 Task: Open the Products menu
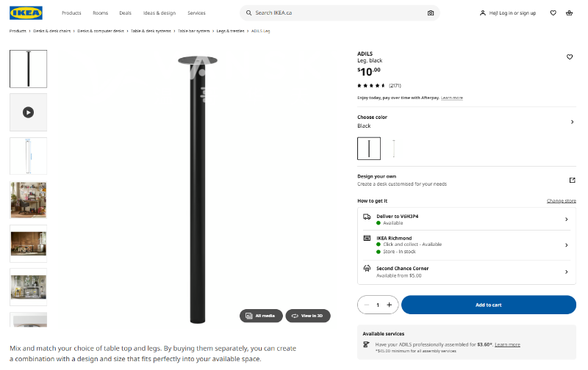click(x=71, y=13)
